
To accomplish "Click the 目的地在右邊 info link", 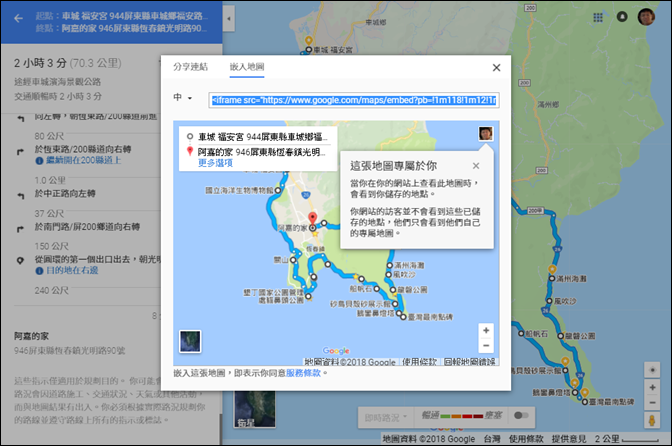I will [x=72, y=270].
